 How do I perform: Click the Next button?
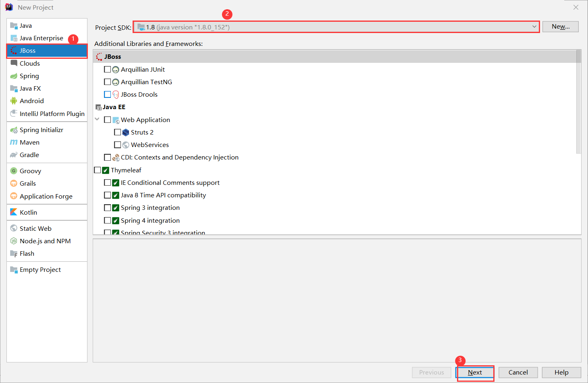pyautogui.click(x=475, y=373)
